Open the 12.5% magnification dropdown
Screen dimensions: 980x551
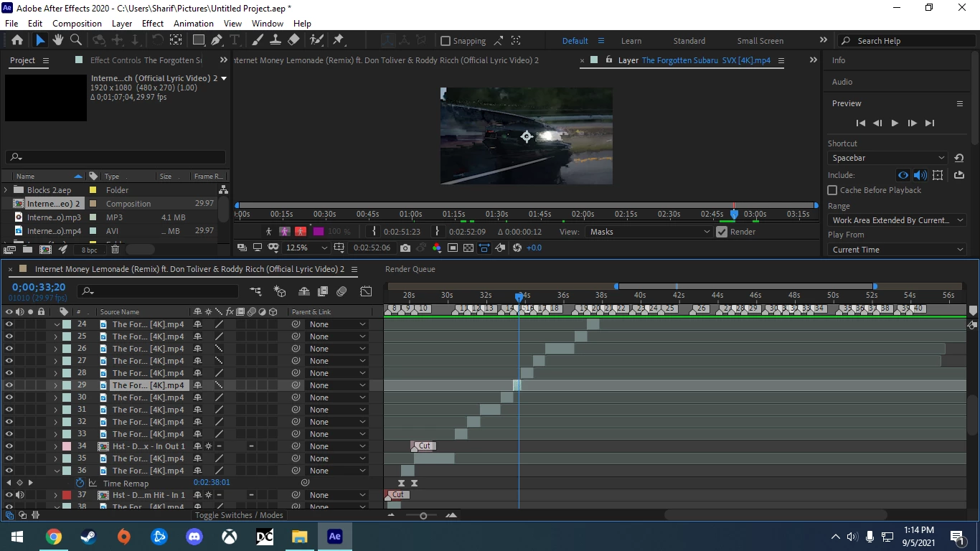[306, 248]
